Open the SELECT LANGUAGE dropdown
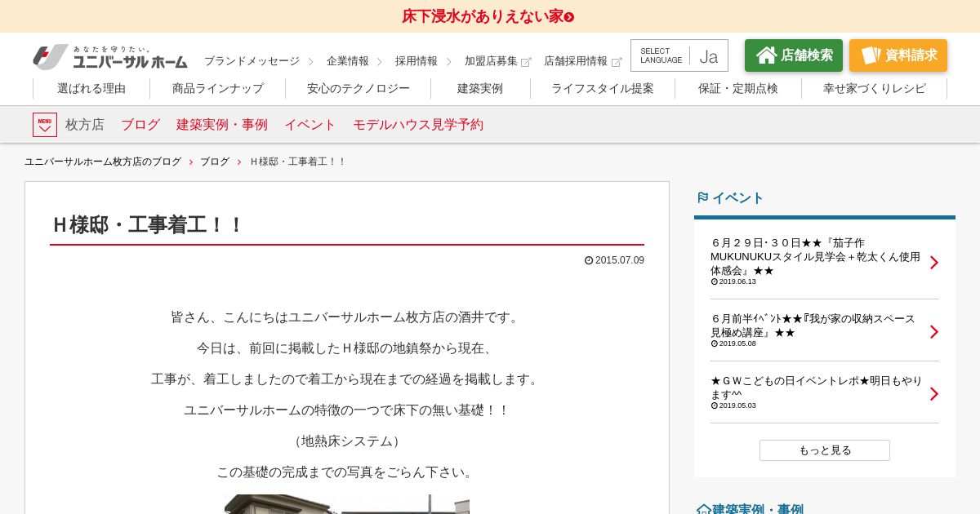The image size is (980, 514). point(679,55)
